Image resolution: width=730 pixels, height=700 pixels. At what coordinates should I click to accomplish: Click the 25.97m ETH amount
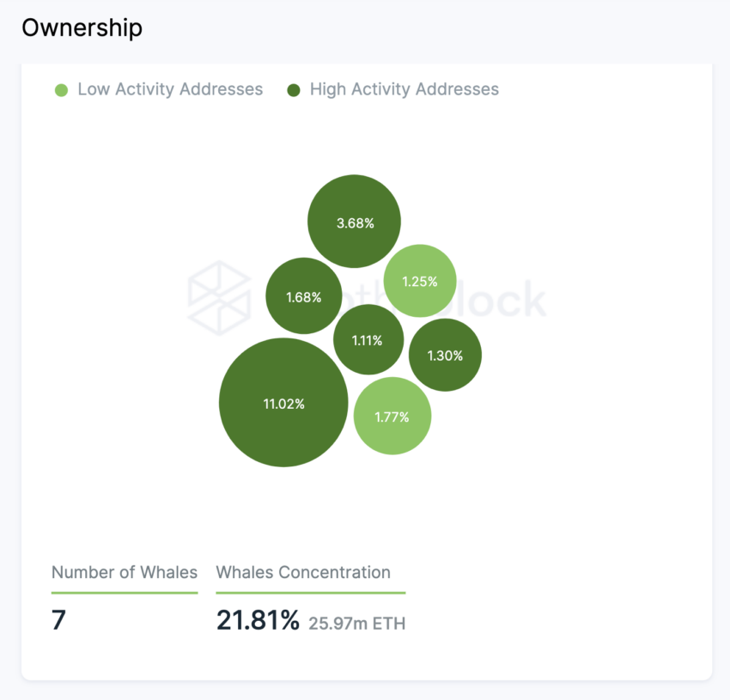357,624
